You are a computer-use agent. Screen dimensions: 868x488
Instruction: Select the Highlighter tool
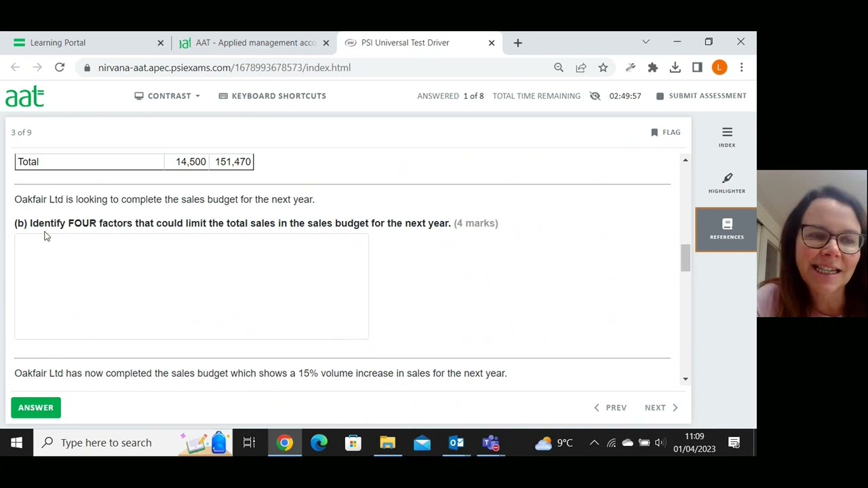coord(727,183)
